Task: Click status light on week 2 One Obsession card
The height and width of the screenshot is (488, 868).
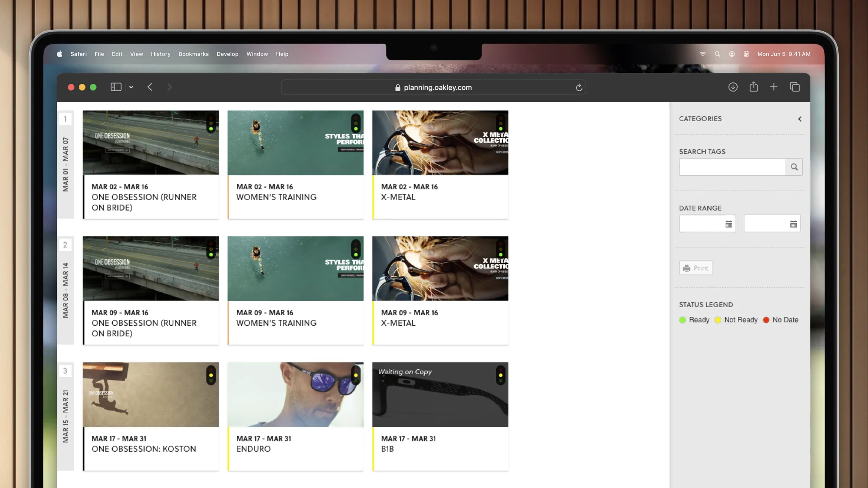Action: click(x=211, y=249)
